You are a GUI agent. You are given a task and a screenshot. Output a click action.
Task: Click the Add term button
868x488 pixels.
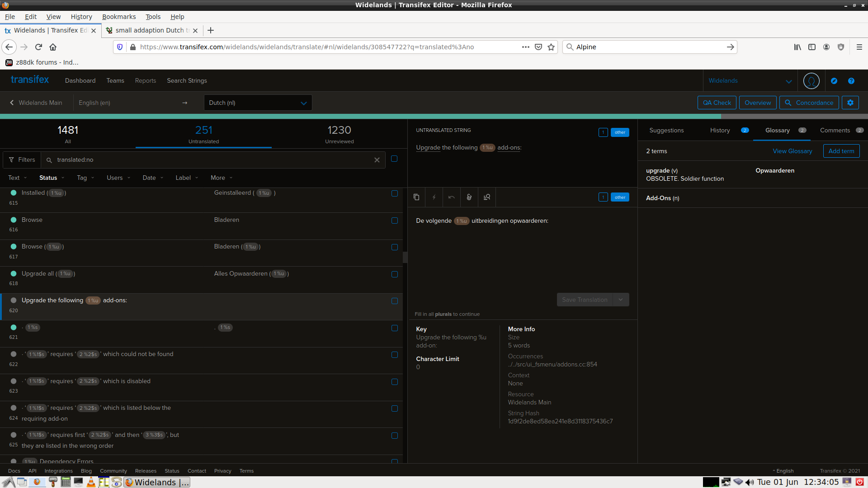click(x=841, y=151)
